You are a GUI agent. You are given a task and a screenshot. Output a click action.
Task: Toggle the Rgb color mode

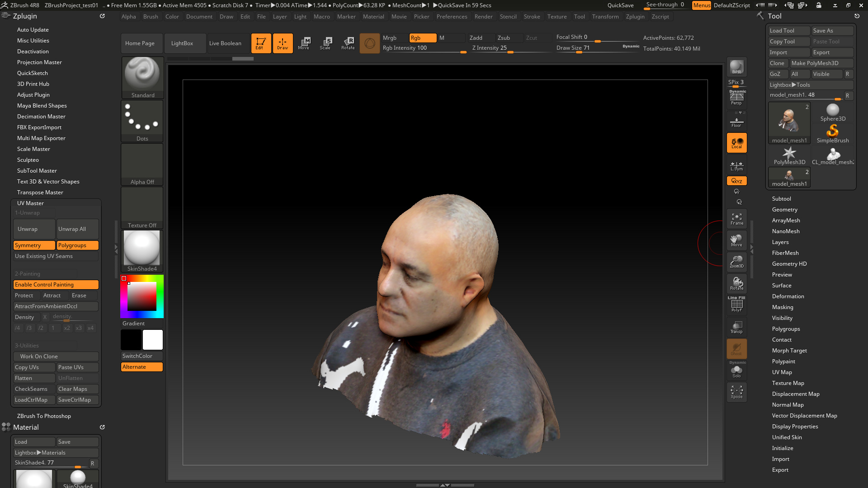pyautogui.click(x=423, y=38)
